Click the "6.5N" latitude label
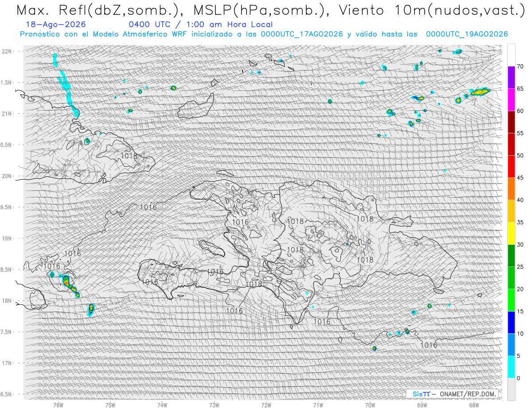This screenshot has width=532, height=411. tap(6, 394)
